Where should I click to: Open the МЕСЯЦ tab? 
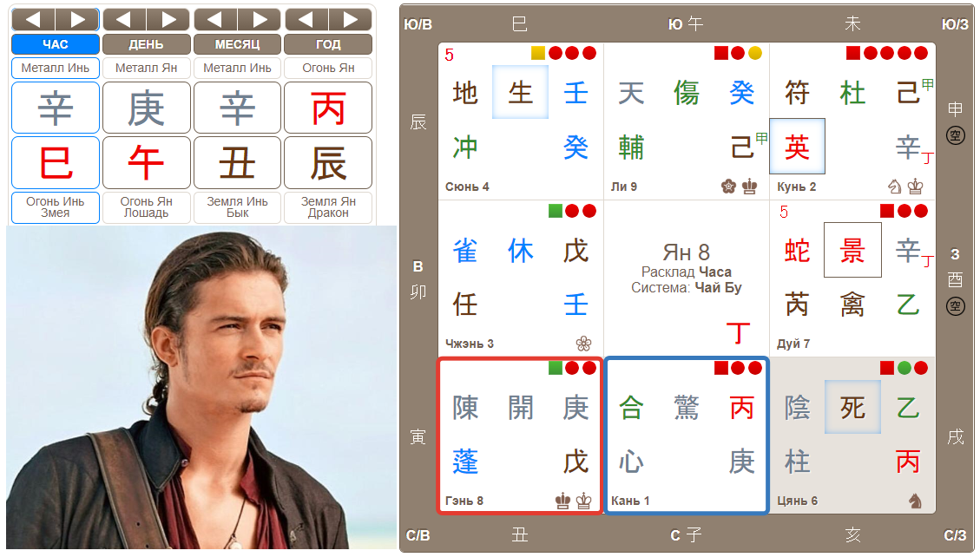click(x=238, y=44)
